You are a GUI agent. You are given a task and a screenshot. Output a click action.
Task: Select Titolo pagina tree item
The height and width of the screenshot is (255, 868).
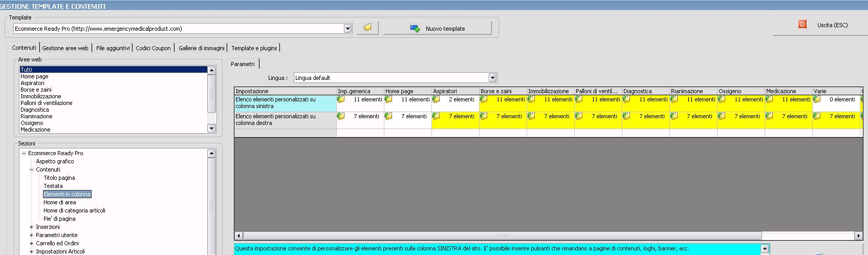point(59,178)
